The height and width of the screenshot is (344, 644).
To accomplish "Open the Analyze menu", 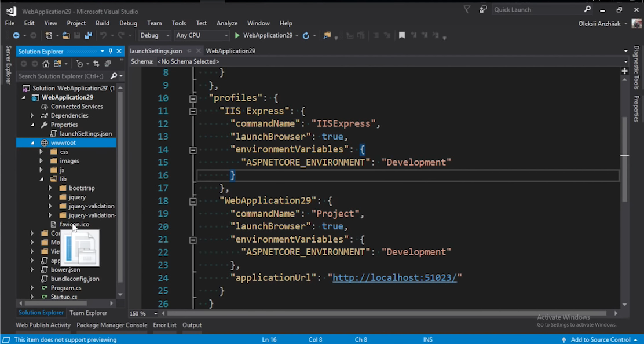I will [x=227, y=23].
